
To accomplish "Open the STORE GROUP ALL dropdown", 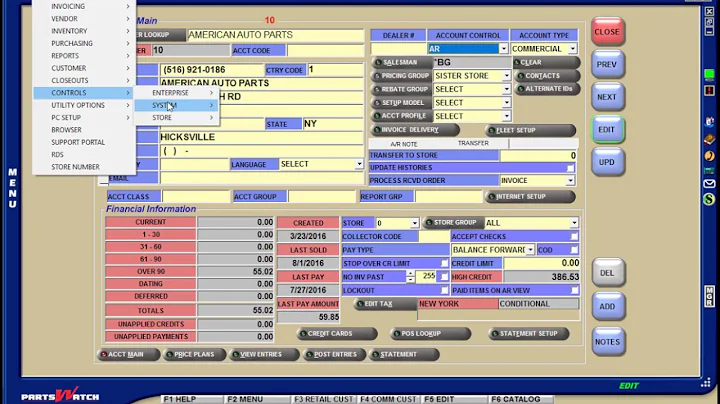I will click(574, 223).
